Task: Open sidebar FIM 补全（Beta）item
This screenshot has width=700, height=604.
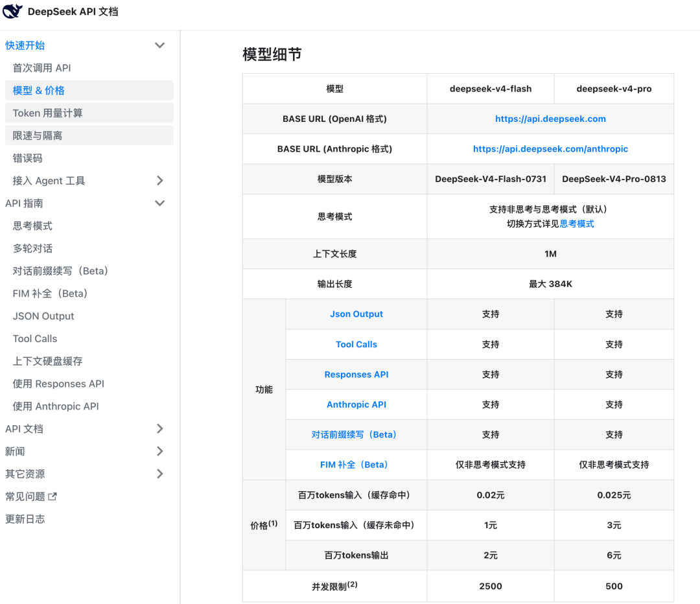Action: coord(50,294)
